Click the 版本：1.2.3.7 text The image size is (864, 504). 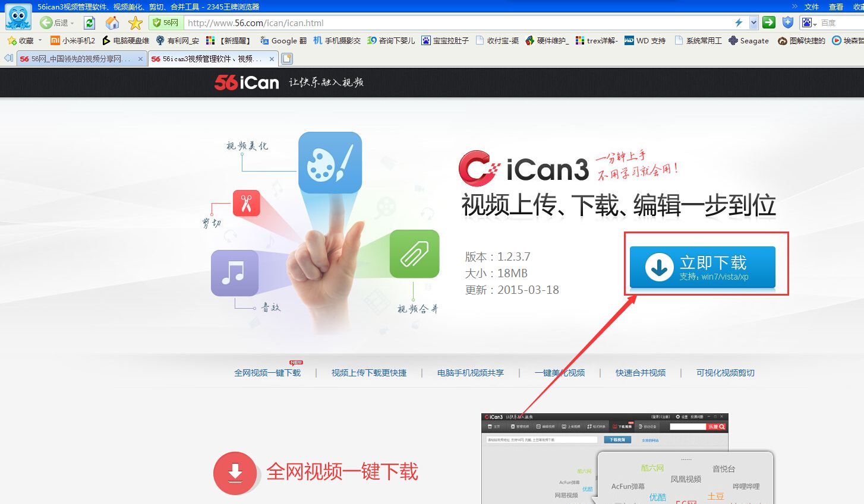tap(497, 256)
